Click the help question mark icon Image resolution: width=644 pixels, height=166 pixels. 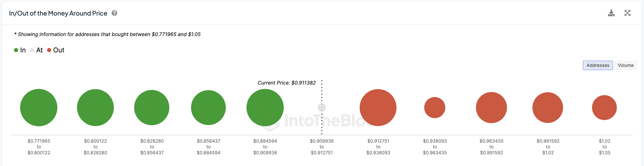click(114, 13)
